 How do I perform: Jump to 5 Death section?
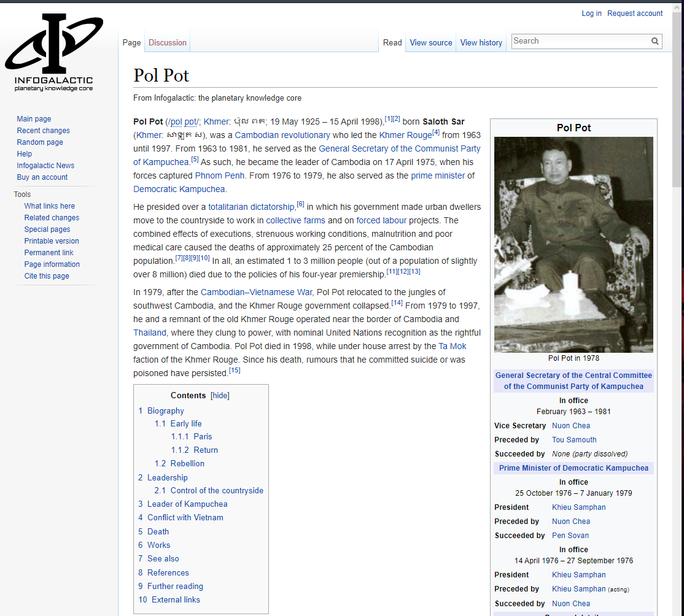[x=154, y=532]
